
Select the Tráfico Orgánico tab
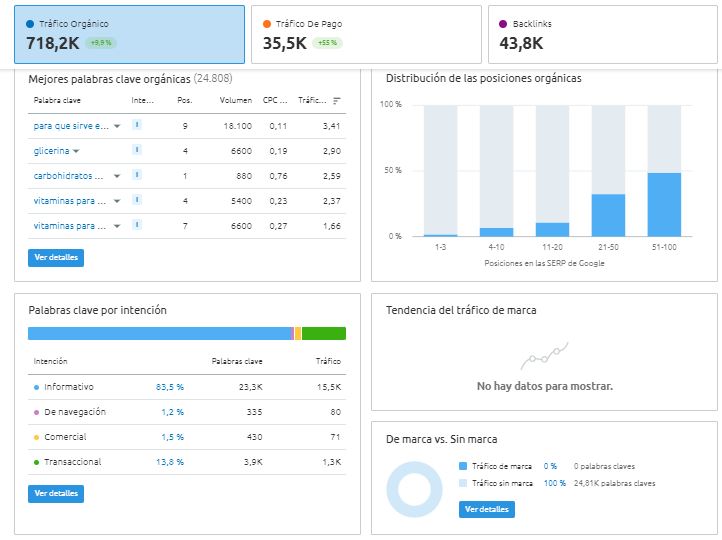[x=129, y=35]
